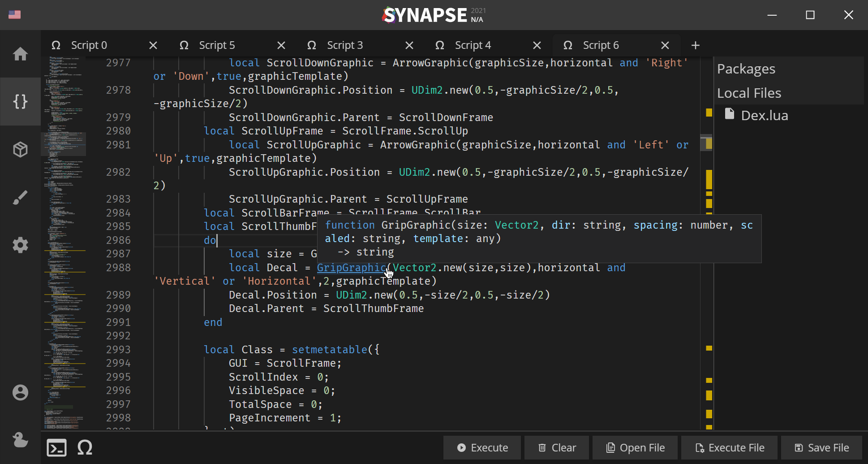
Task: Open the Dex.lua local file
Action: coord(764,116)
